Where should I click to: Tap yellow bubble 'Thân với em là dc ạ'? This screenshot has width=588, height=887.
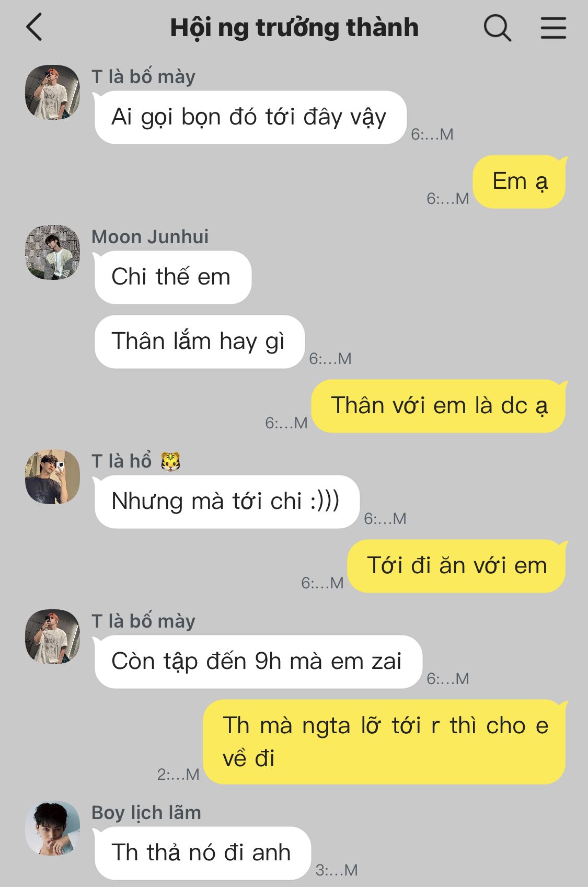[439, 406]
